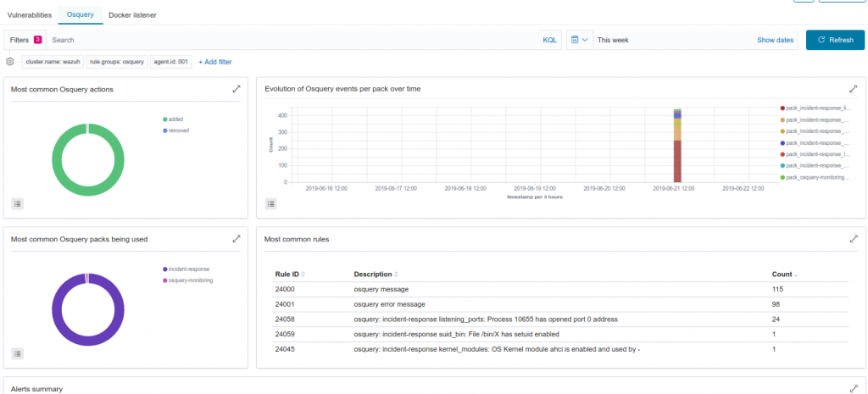
Task: Click Rule ID 24058 cell
Action: (x=283, y=319)
